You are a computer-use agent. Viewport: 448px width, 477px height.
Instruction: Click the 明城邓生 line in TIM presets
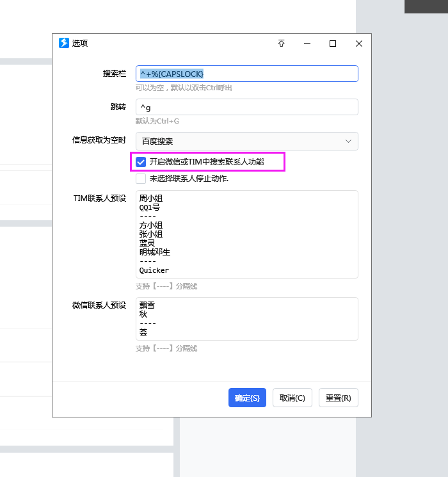154,252
